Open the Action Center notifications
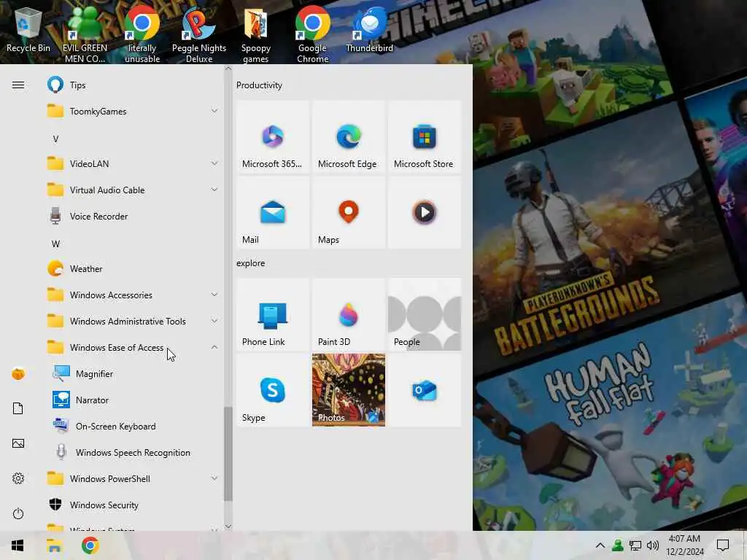This screenshot has height=560, width=747. pyautogui.click(x=723, y=545)
